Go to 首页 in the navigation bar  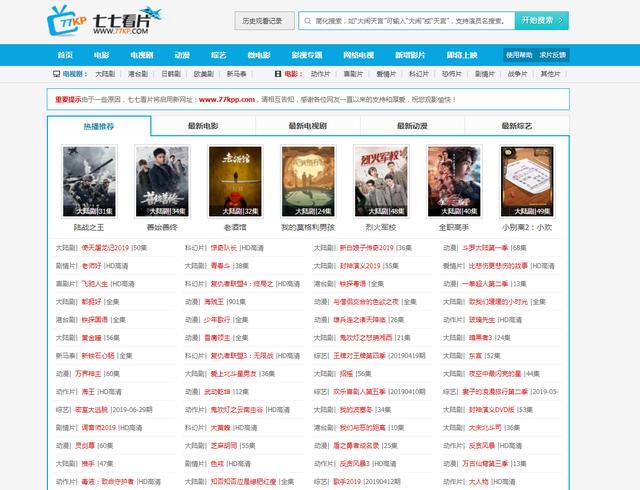(65, 55)
